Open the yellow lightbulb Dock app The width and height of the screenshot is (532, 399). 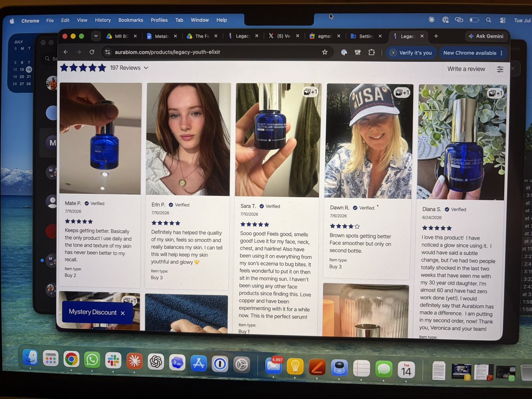[295, 366]
